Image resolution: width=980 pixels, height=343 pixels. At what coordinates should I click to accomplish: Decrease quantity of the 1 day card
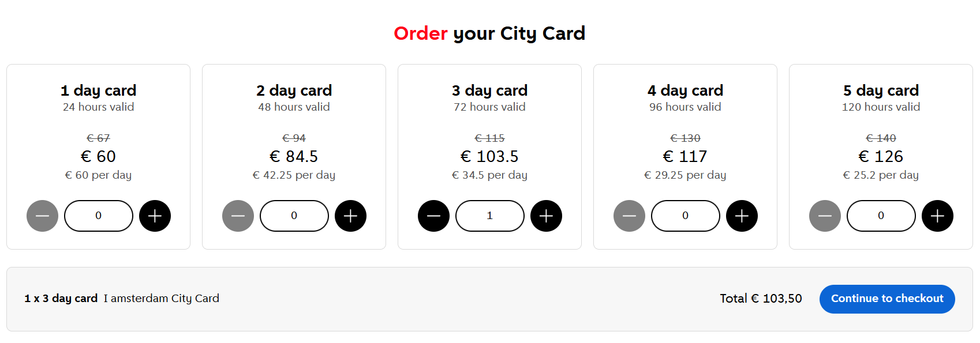click(x=42, y=216)
